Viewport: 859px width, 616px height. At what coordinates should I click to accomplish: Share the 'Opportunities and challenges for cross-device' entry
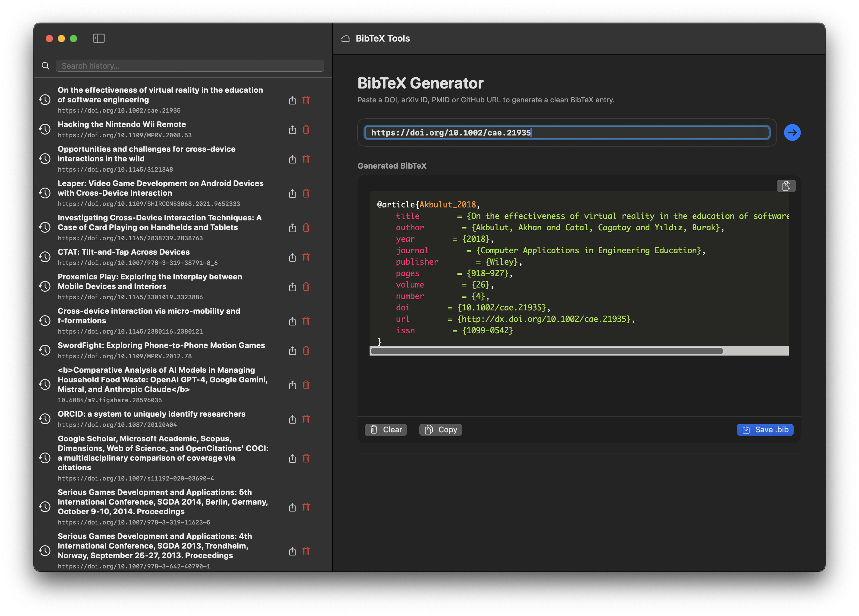292,159
